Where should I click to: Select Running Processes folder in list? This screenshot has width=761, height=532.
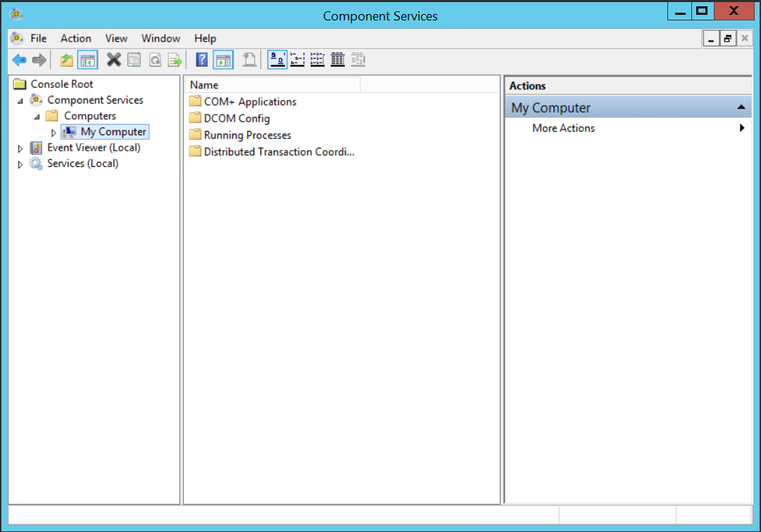(x=247, y=135)
